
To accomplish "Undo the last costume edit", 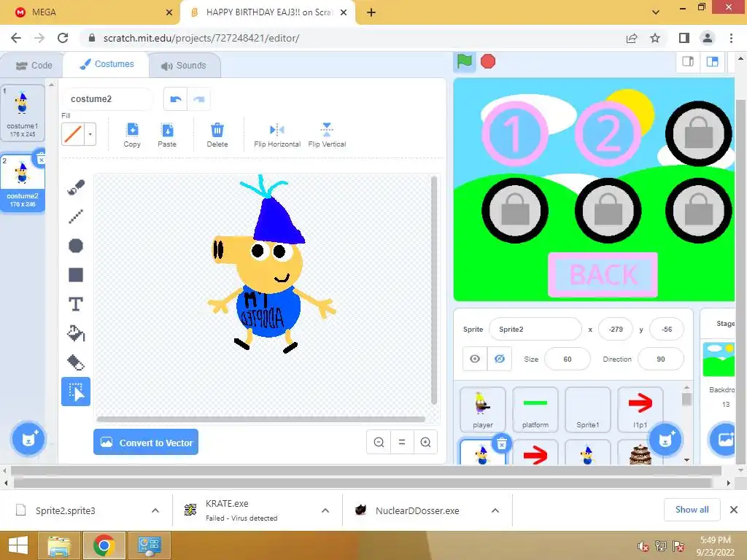I will (176, 99).
